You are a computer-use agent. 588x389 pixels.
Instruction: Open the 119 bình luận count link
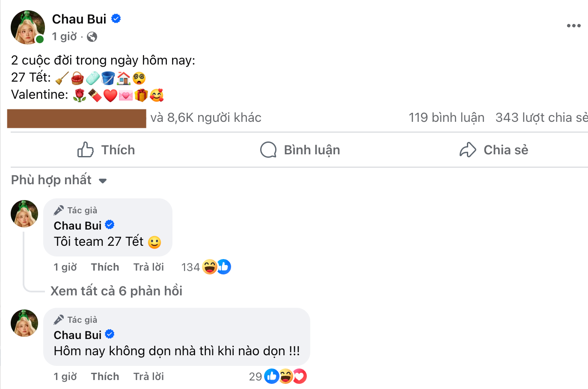(446, 117)
